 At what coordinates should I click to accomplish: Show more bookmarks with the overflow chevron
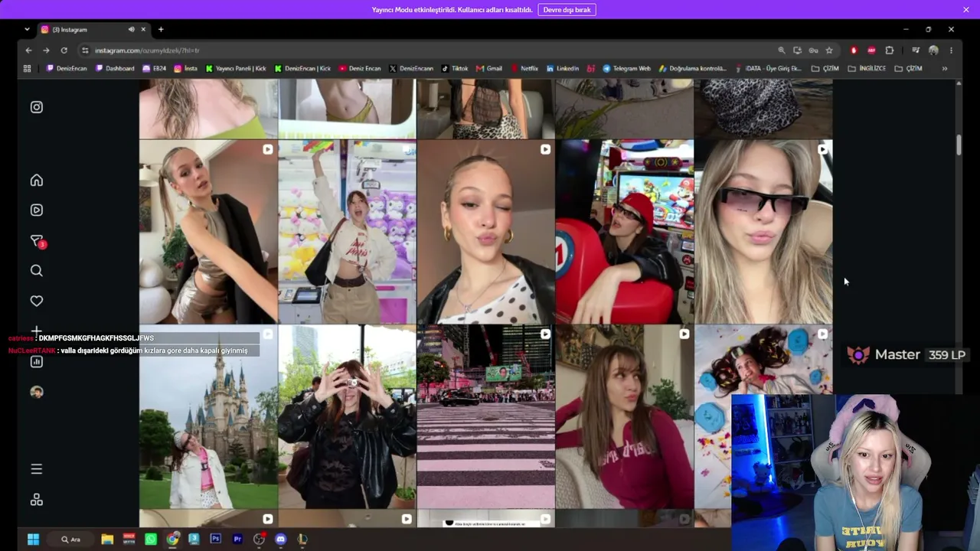point(944,68)
